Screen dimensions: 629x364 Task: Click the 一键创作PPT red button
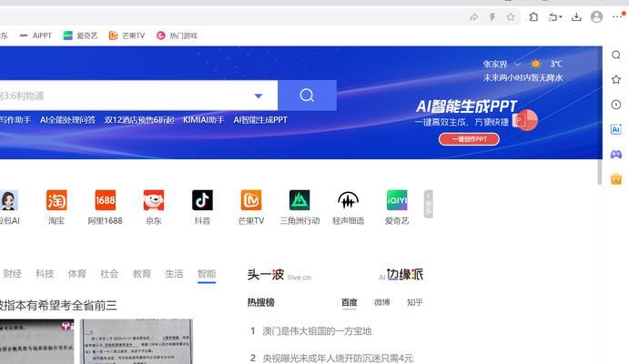pyautogui.click(x=469, y=139)
